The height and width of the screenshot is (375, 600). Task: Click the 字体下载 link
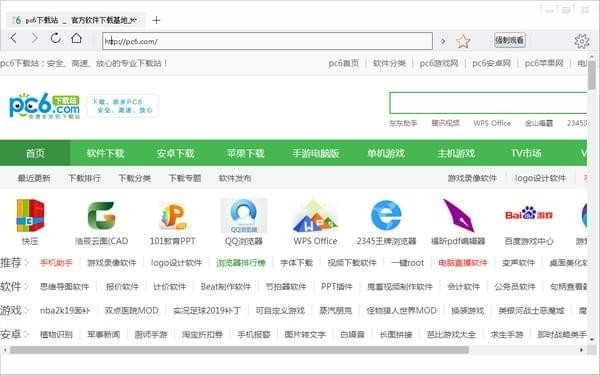tap(297, 263)
